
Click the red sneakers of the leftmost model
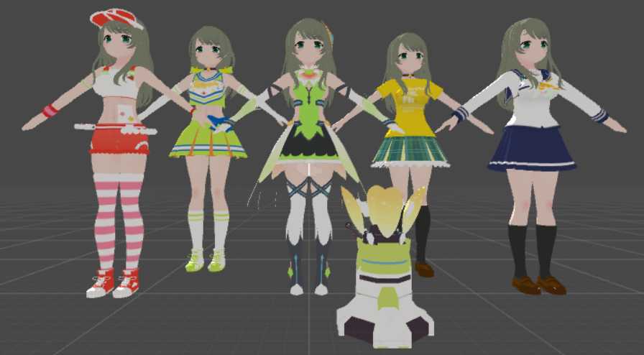click(114, 283)
